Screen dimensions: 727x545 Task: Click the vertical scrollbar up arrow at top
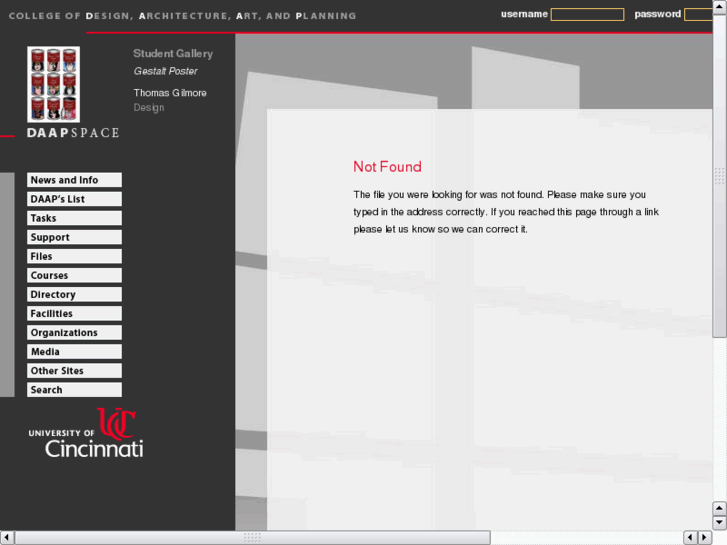719,7
